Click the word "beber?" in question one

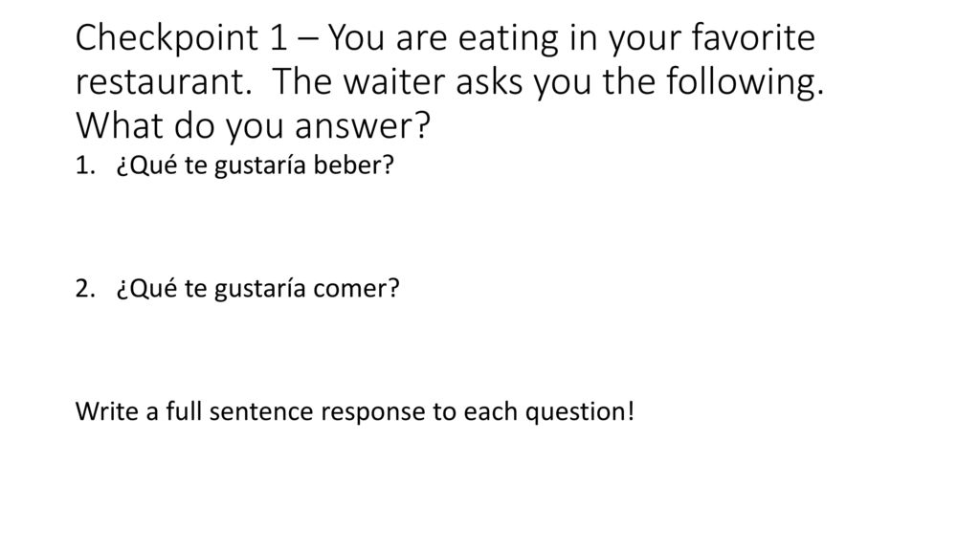(354, 165)
